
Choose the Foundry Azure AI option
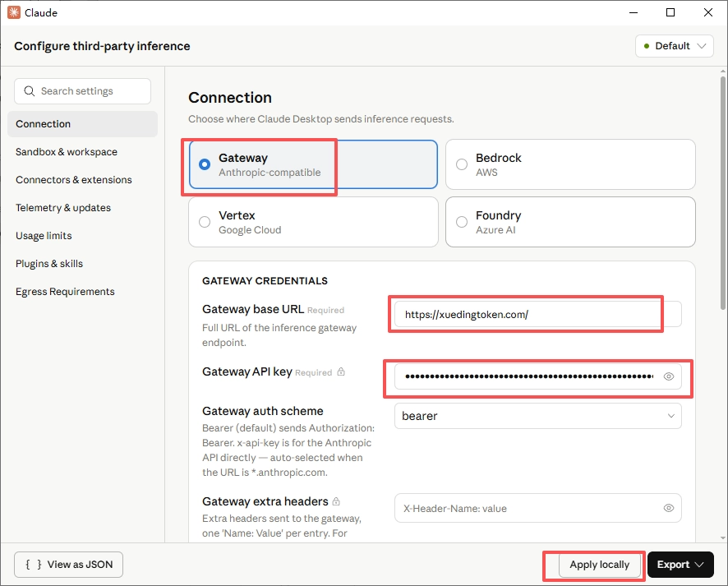(570, 222)
